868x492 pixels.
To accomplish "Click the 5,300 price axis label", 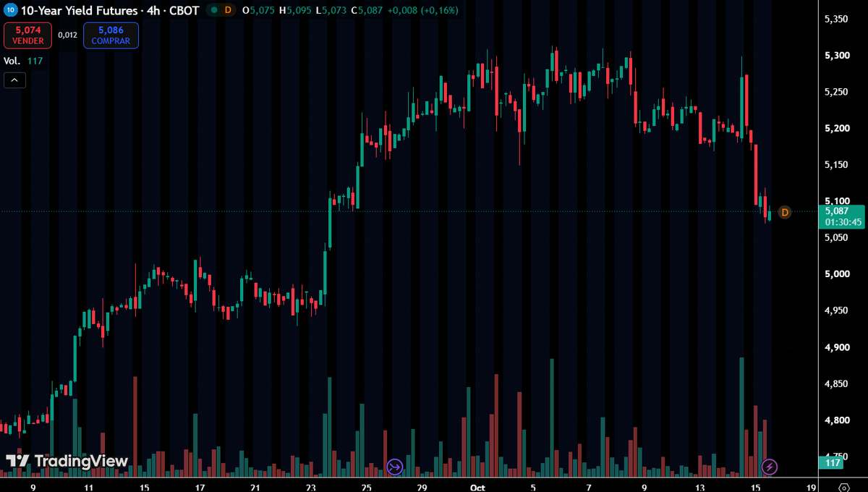I will click(x=836, y=56).
